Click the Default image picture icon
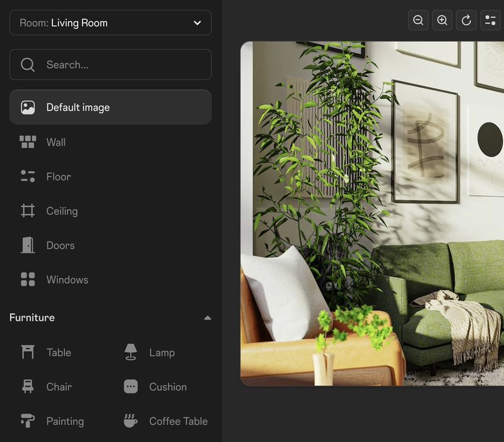 point(28,107)
